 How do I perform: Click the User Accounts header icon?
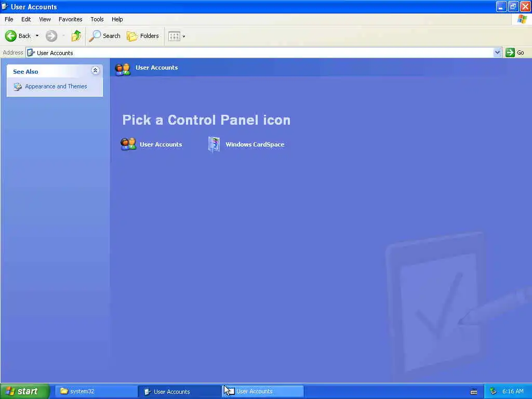(x=123, y=69)
